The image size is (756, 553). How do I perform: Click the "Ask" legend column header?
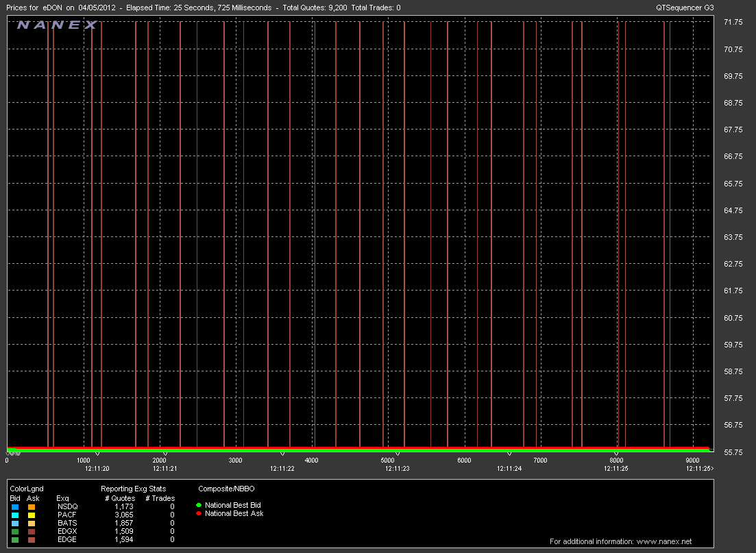33,498
